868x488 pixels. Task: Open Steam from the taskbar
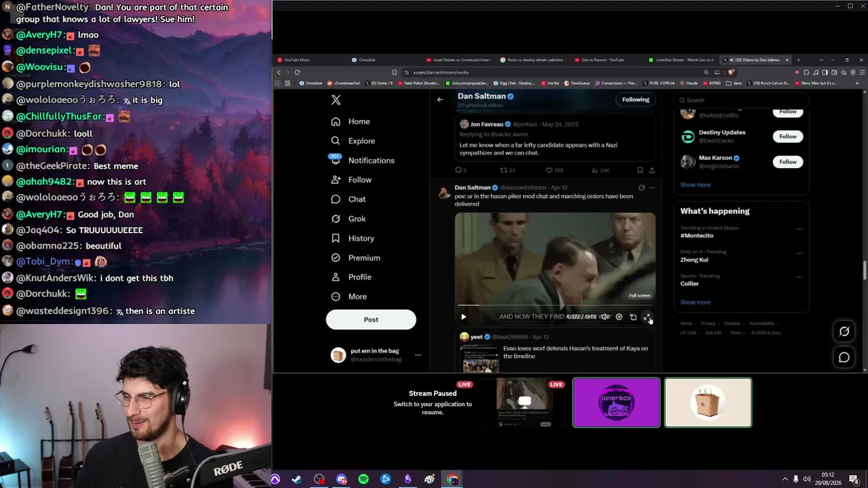point(297,479)
